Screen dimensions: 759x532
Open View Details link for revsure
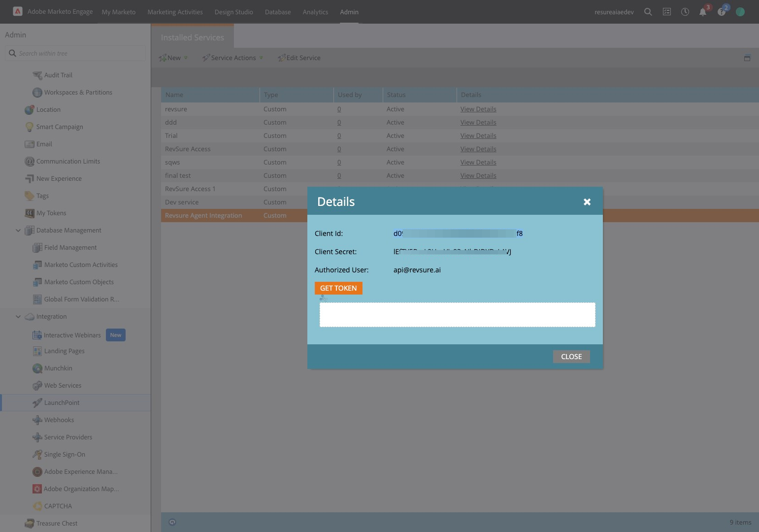478,109
